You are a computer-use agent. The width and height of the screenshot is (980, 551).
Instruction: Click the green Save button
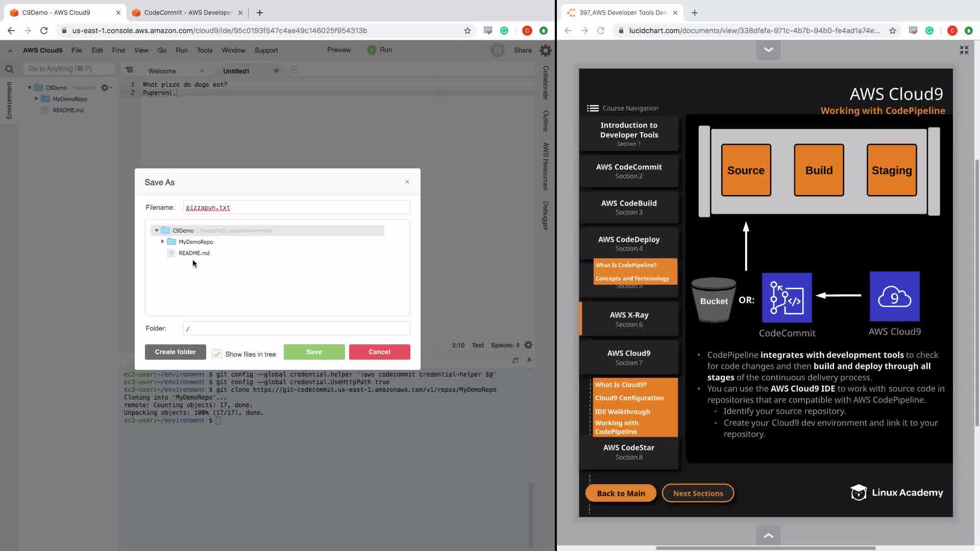314,352
